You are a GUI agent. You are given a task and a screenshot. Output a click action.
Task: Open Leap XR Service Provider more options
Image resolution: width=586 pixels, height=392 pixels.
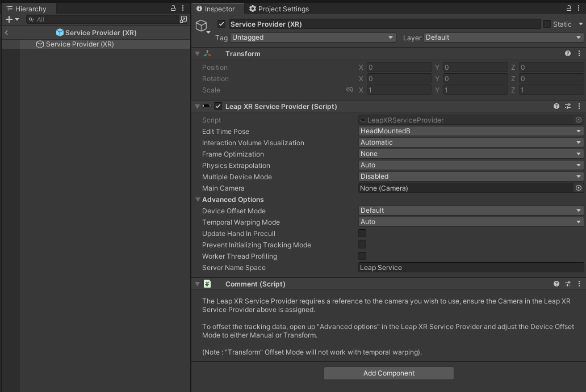point(579,107)
